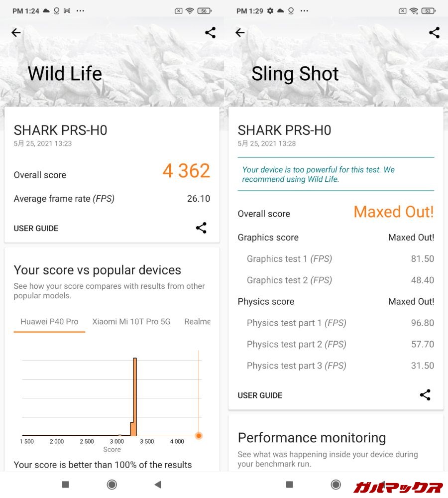Share the Wild Life score card result
This screenshot has width=448, height=498.
pos(201,228)
